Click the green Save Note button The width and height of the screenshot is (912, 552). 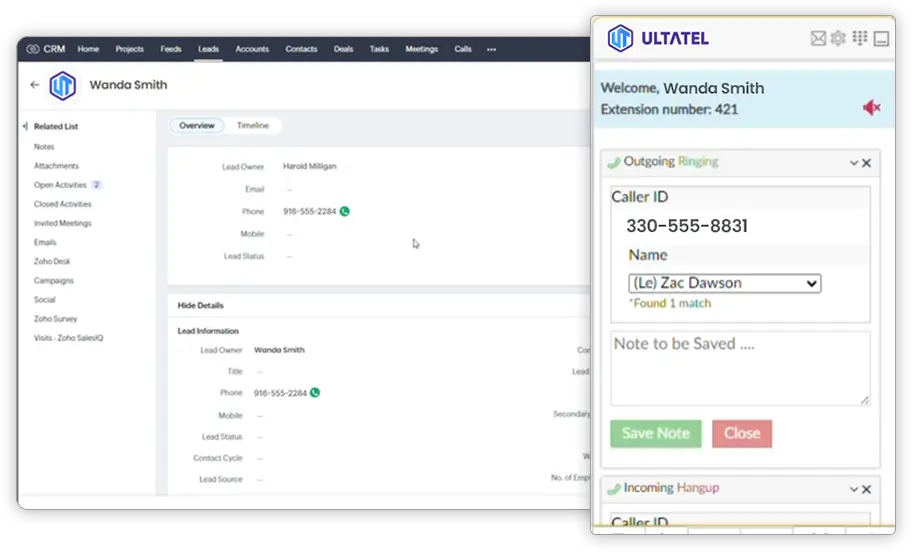click(x=656, y=434)
